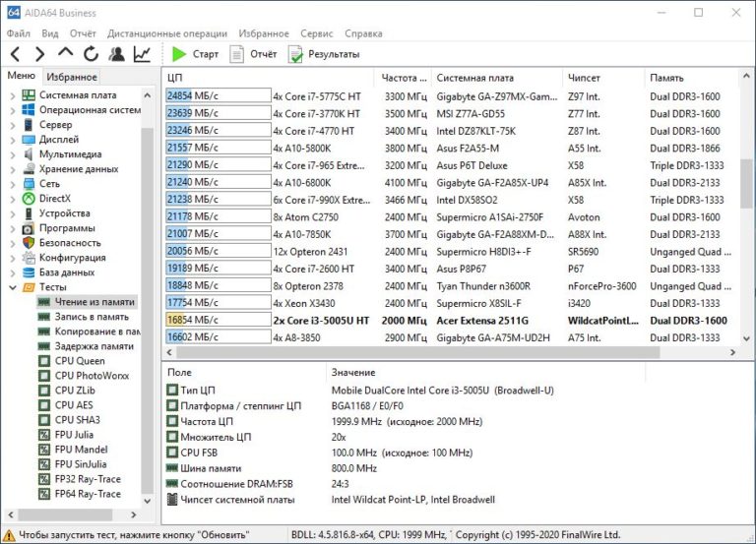Expand the Операционная система tree node
The image size is (756, 544).
click(13, 110)
